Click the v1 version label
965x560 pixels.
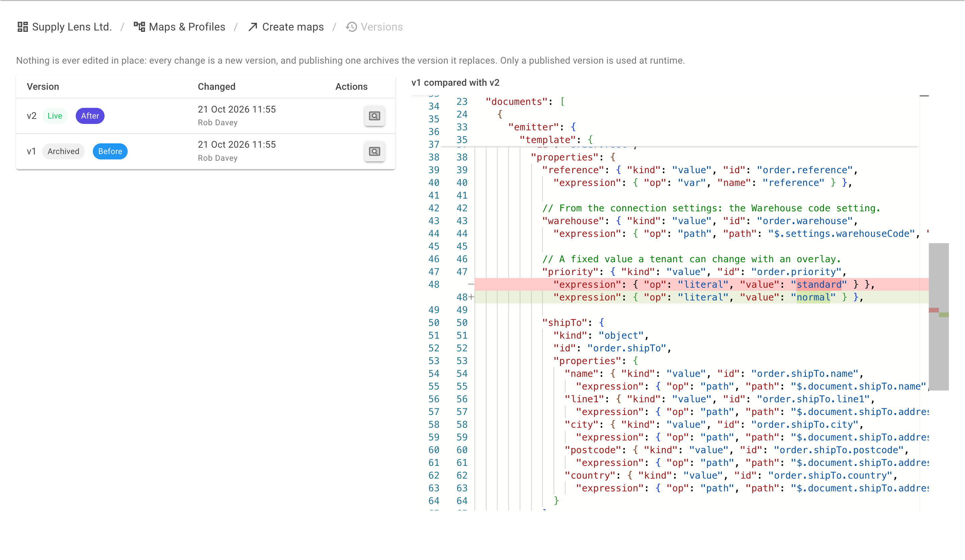click(x=31, y=152)
